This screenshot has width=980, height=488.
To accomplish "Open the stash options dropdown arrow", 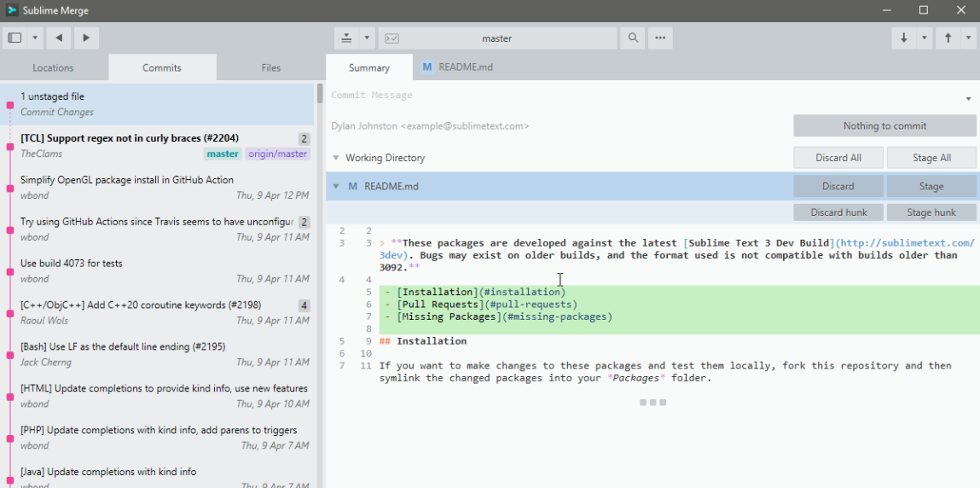I will click(x=367, y=38).
